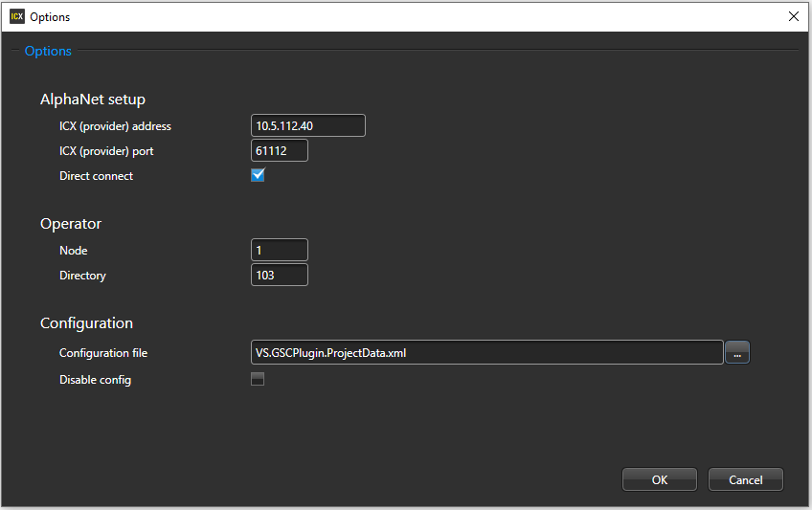Click the Directory label
This screenshot has width=812, height=510.
coord(82,276)
